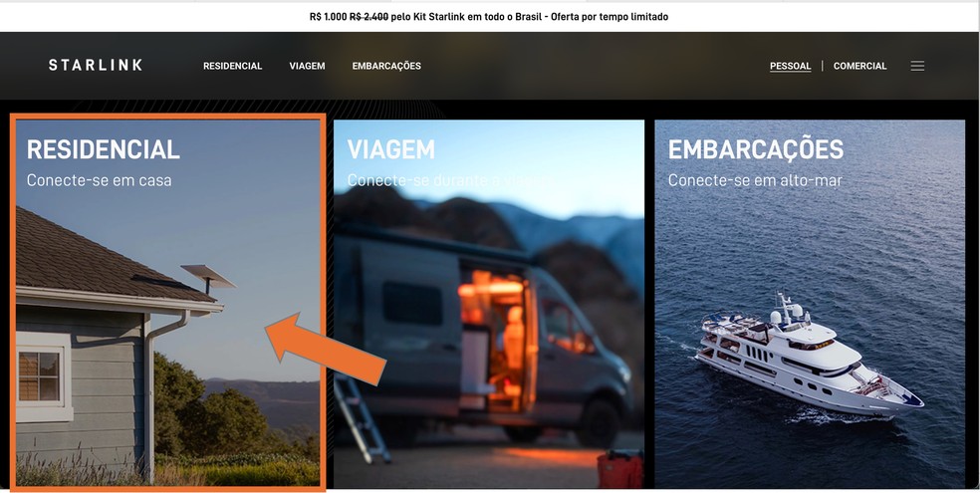Select the VIAGEM card heading

click(390, 149)
